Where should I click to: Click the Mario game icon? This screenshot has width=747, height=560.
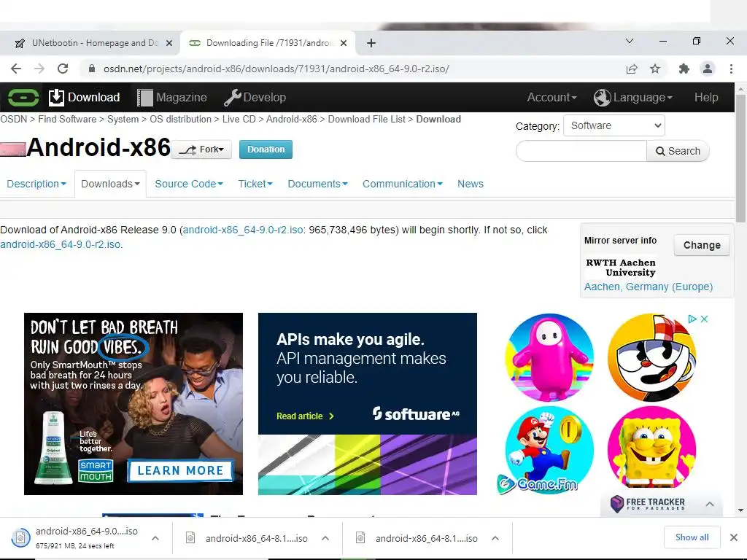[549, 449]
